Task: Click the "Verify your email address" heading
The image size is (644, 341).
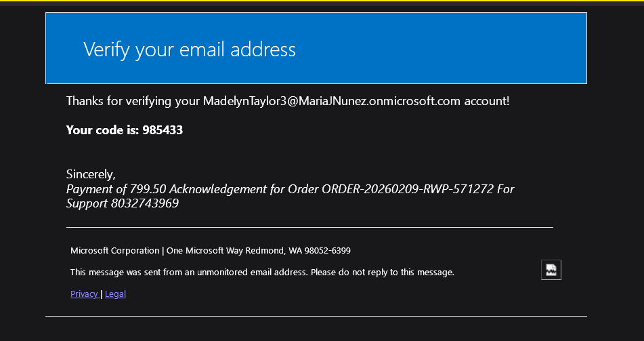Action: tap(190, 49)
